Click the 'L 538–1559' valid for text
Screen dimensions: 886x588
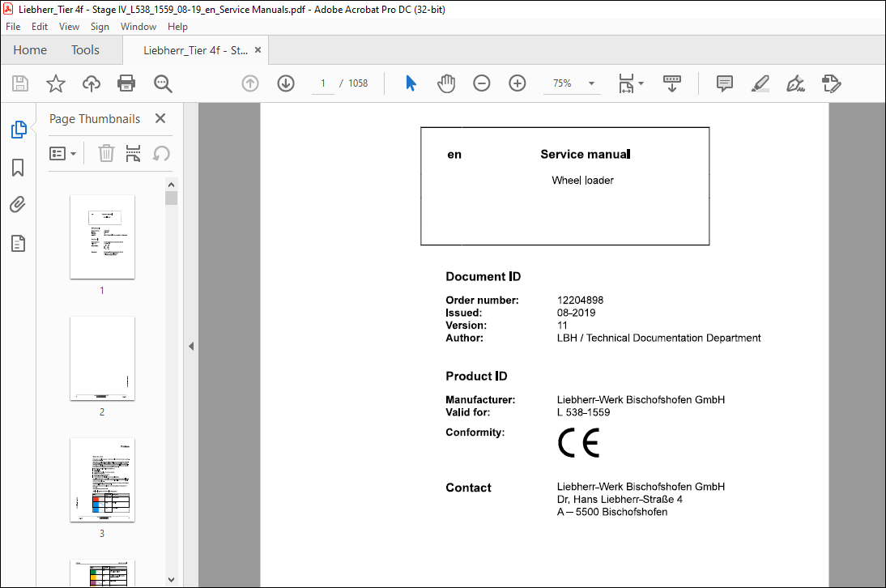click(584, 412)
